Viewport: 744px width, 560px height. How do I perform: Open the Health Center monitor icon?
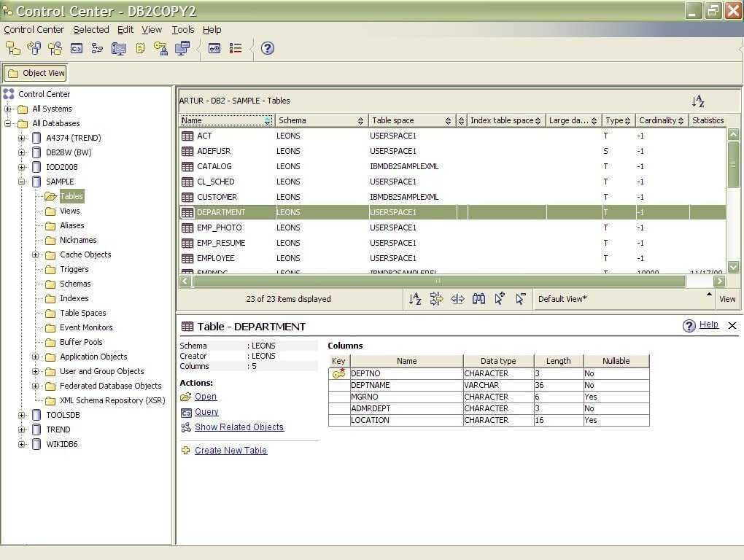point(119,48)
